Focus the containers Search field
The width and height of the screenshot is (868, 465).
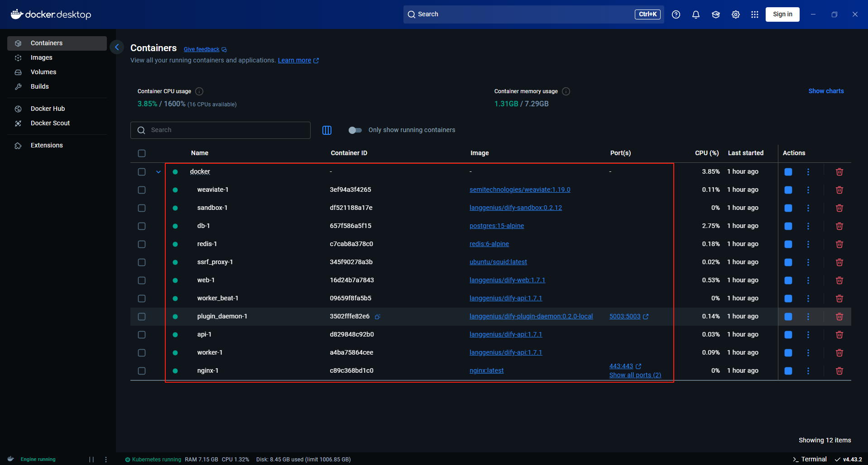point(221,130)
